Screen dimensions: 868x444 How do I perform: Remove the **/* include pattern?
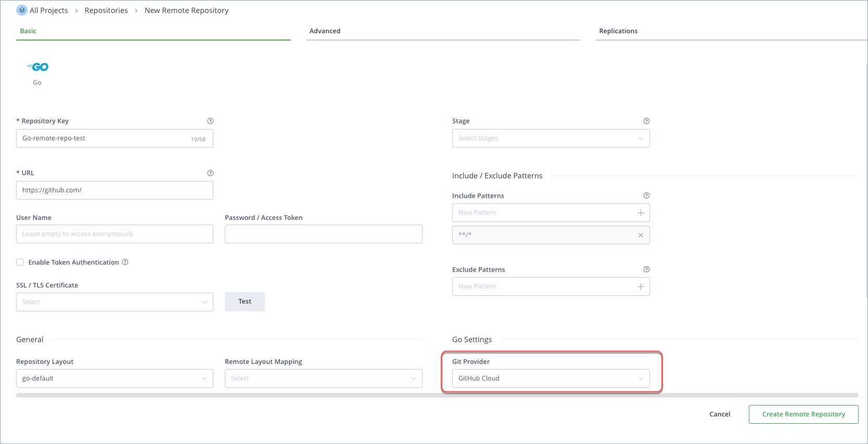tap(641, 235)
